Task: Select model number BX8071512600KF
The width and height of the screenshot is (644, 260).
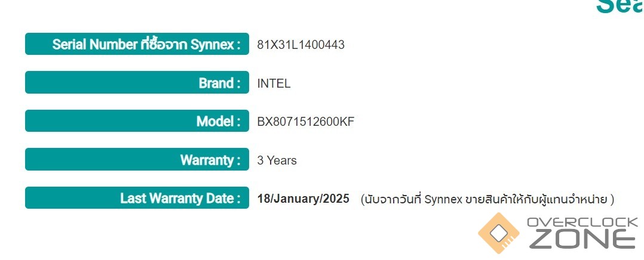Action: tap(305, 122)
